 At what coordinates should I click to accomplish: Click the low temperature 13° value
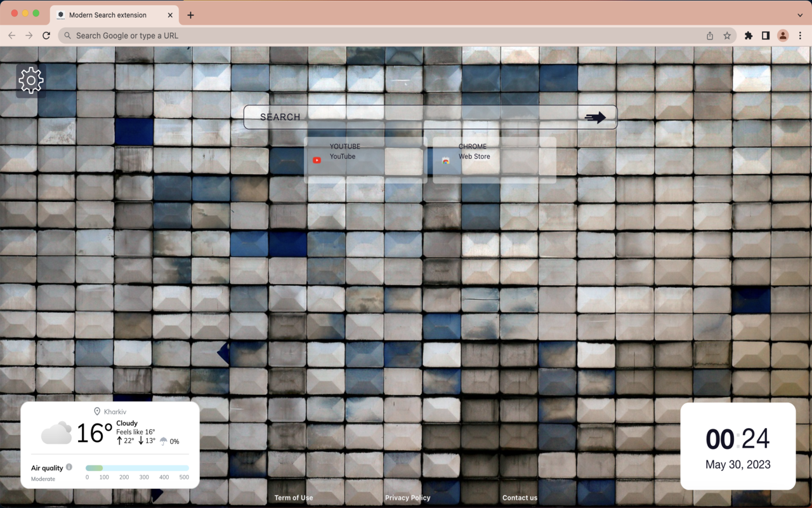[x=150, y=441]
